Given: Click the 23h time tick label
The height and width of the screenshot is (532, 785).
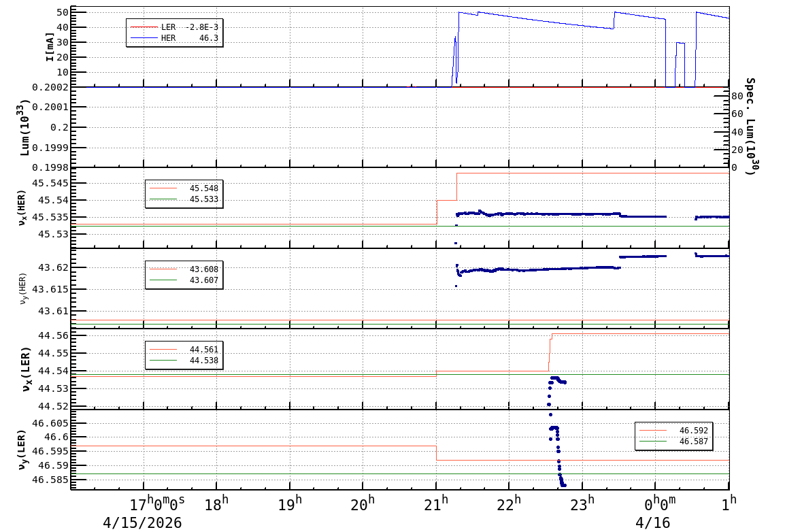Looking at the screenshot, I should 582,503.
